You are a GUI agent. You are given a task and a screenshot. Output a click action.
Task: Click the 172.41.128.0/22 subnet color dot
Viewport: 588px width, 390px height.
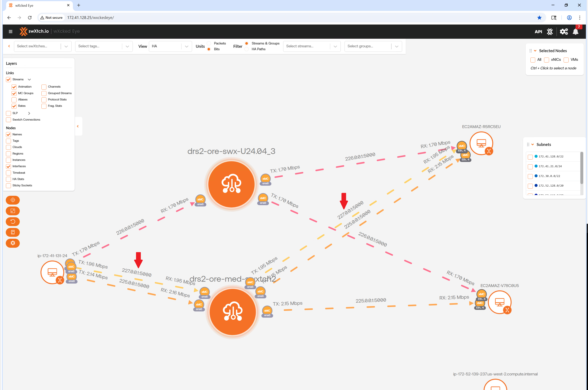click(536, 156)
